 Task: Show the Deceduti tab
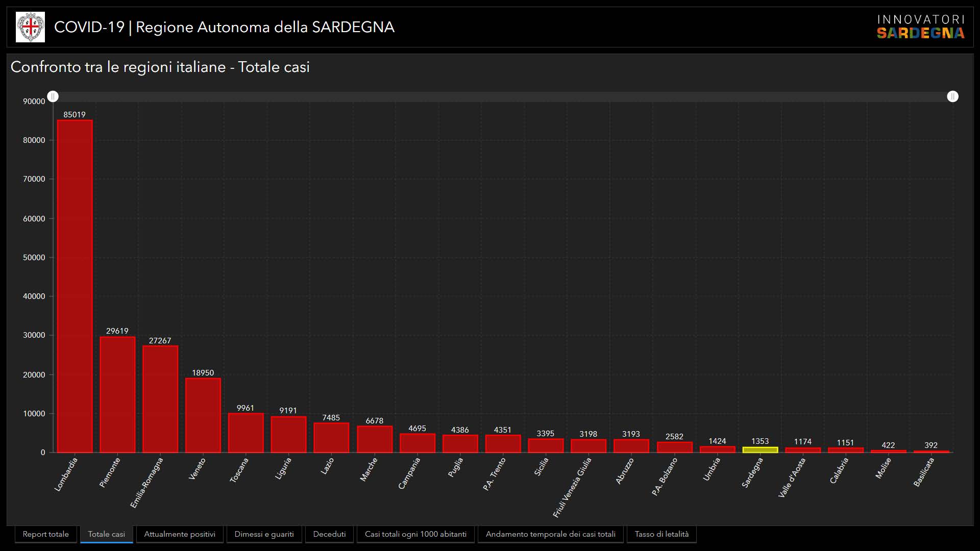(329, 534)
